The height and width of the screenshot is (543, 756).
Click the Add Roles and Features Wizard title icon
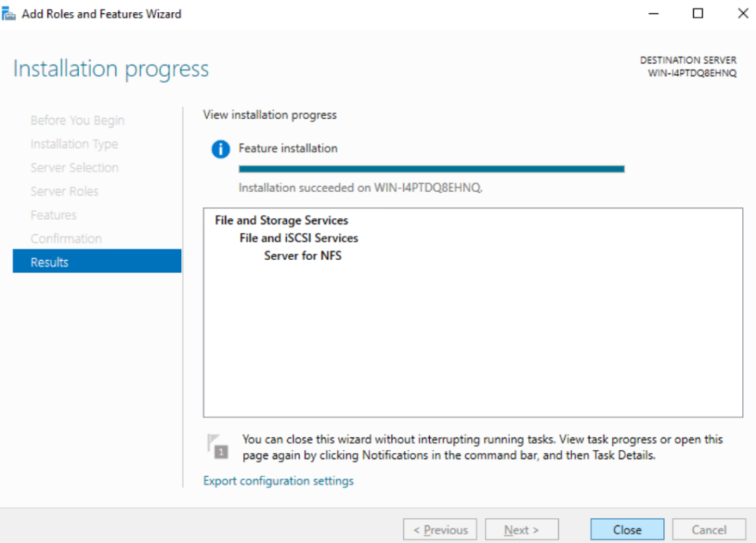[11, 13]
